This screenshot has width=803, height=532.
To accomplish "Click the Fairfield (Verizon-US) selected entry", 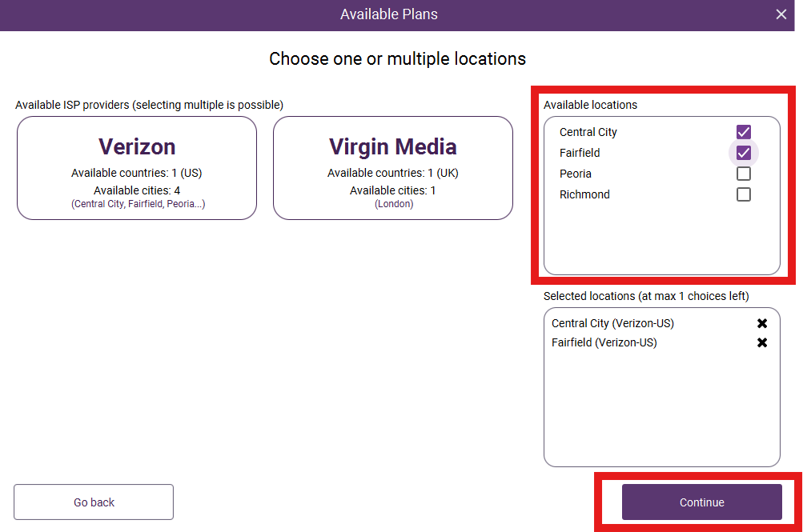I will tap(604, 342).
